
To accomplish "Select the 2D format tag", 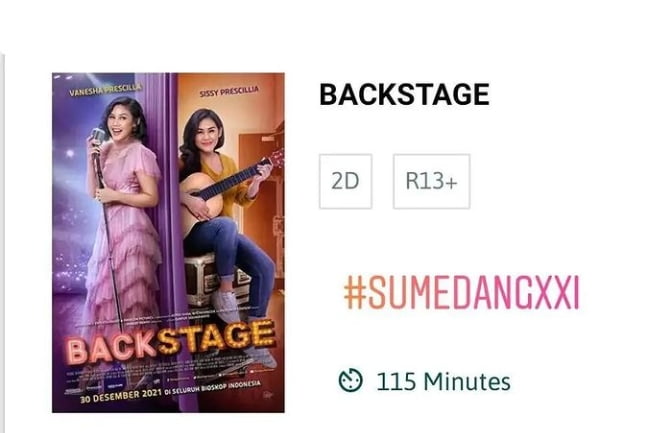I will [x=346, y=182].
